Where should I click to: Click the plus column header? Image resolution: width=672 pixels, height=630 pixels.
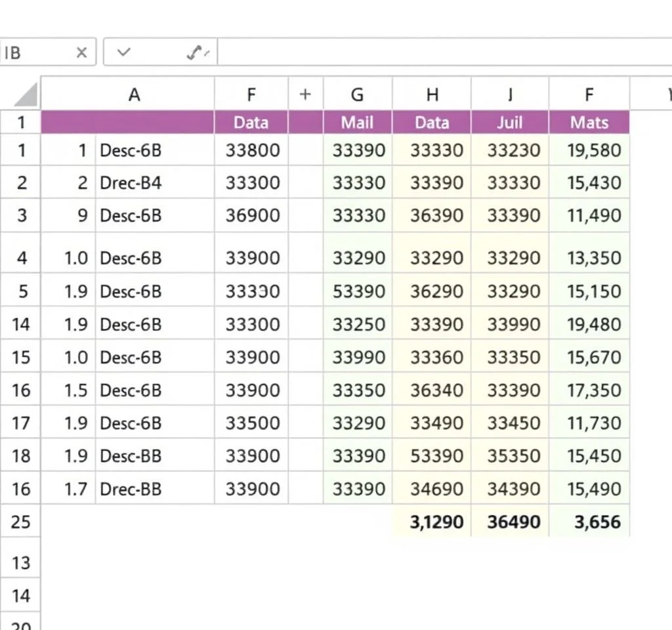point(305,94)
